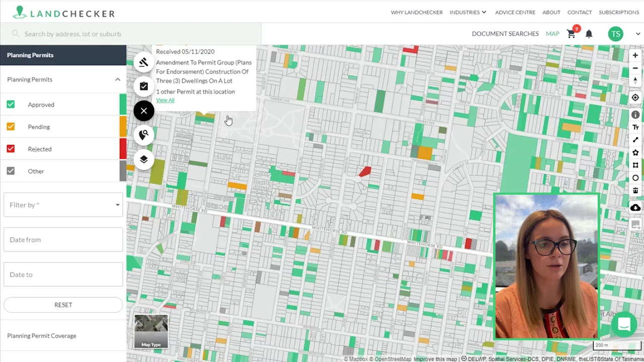Click the Planning Permits panel header

point(63,55)
